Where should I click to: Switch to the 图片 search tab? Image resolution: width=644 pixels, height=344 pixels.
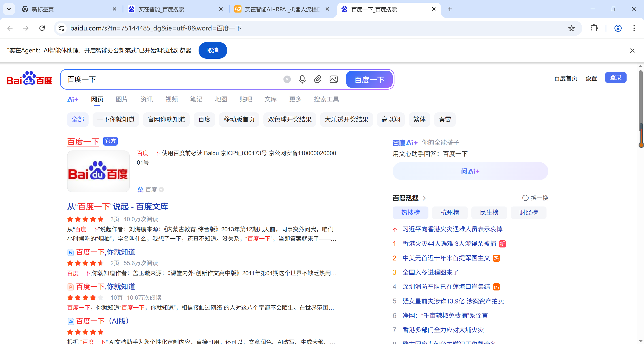(122, 99)
